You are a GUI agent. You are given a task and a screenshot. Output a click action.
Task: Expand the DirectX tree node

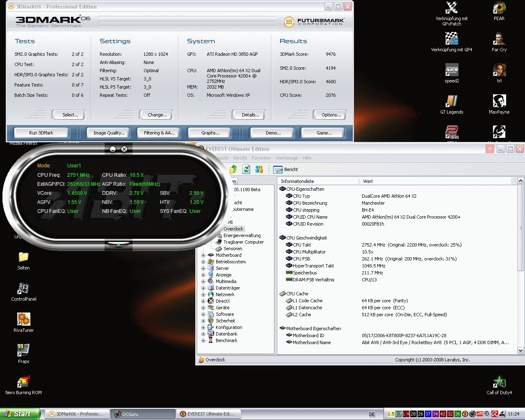pos(203,301)
